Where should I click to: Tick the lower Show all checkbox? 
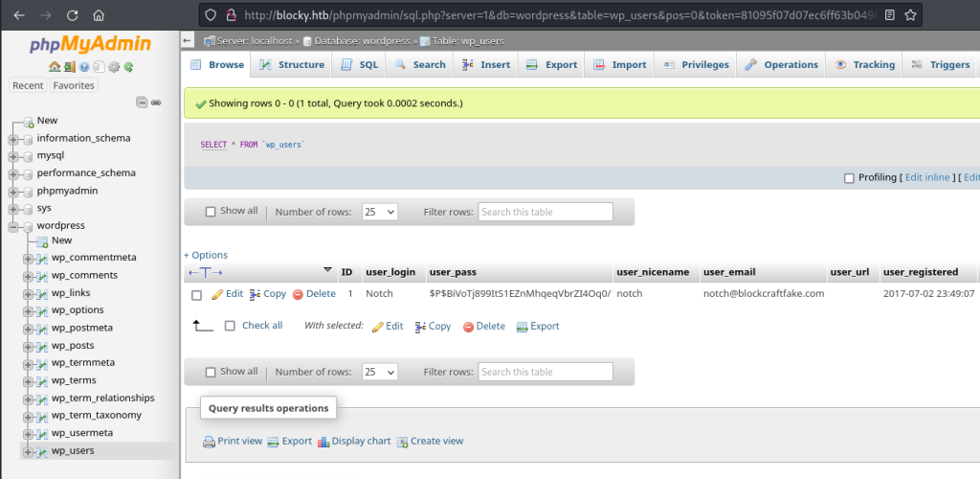(211, 372)
